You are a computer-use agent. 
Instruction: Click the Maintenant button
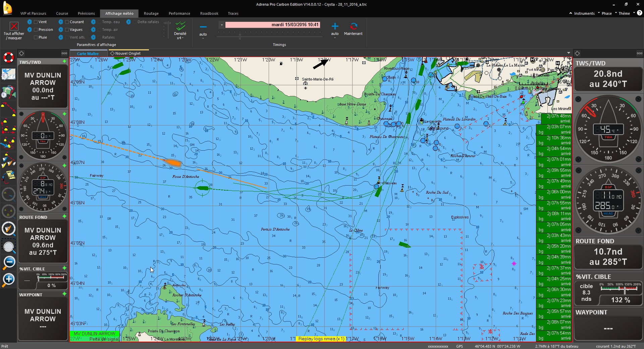coord(353,29)
